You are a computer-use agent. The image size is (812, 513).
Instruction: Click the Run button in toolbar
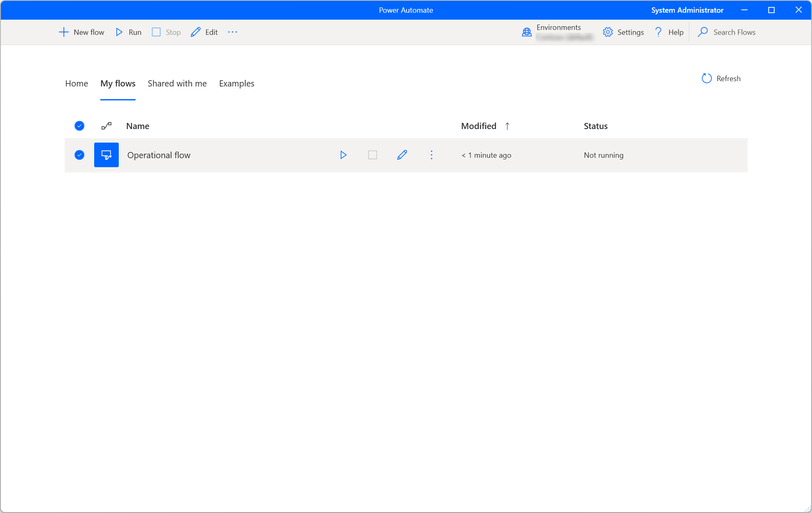point(129,32)
